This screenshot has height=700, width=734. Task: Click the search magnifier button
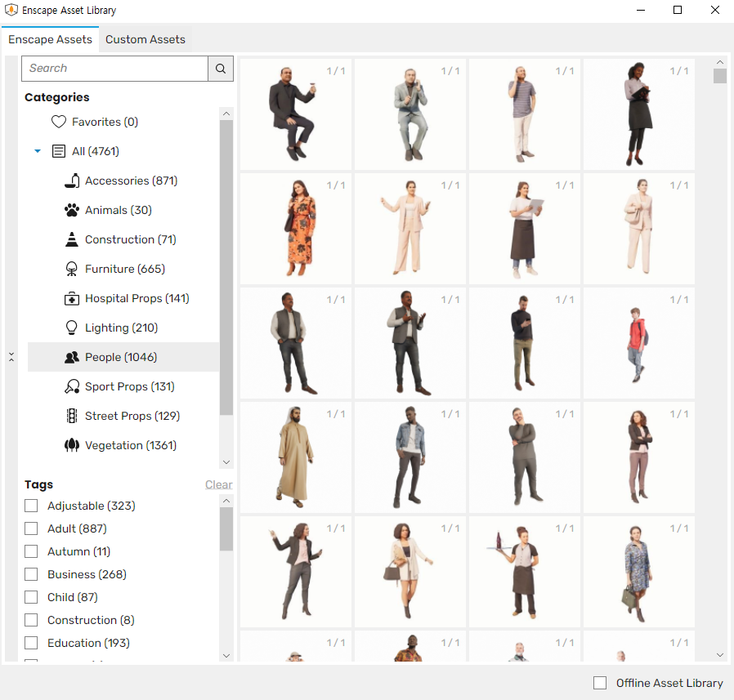pyautogui.click(x=221, y=69)
